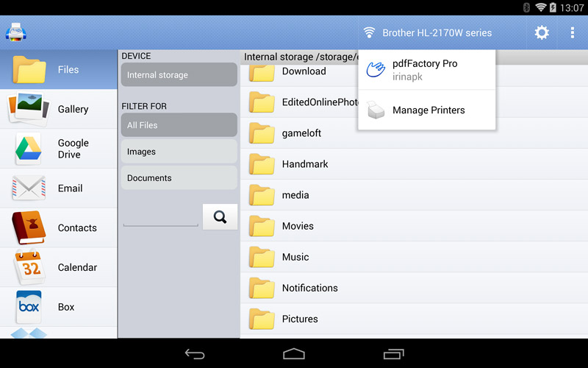Click the magnifier search button
Screen dimensions: 588x368
[x=220, y=216]
